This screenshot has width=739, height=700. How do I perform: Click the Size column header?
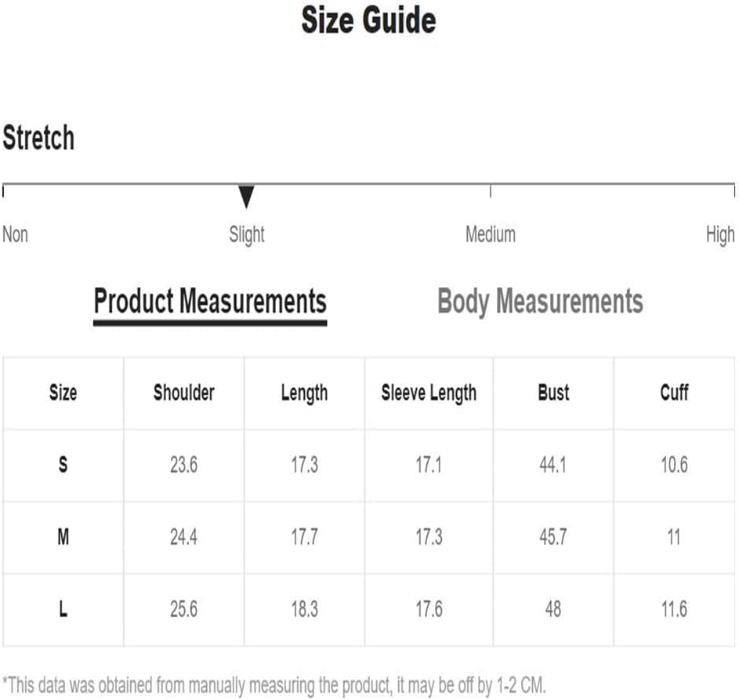click(x=63, y=393)
